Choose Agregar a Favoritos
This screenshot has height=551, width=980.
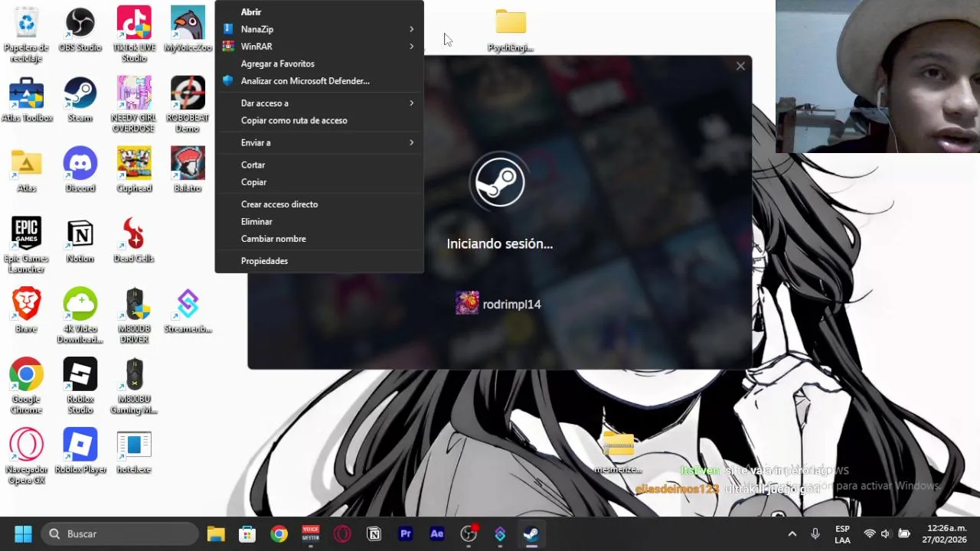pyautogui.click(x=319, y=64)
